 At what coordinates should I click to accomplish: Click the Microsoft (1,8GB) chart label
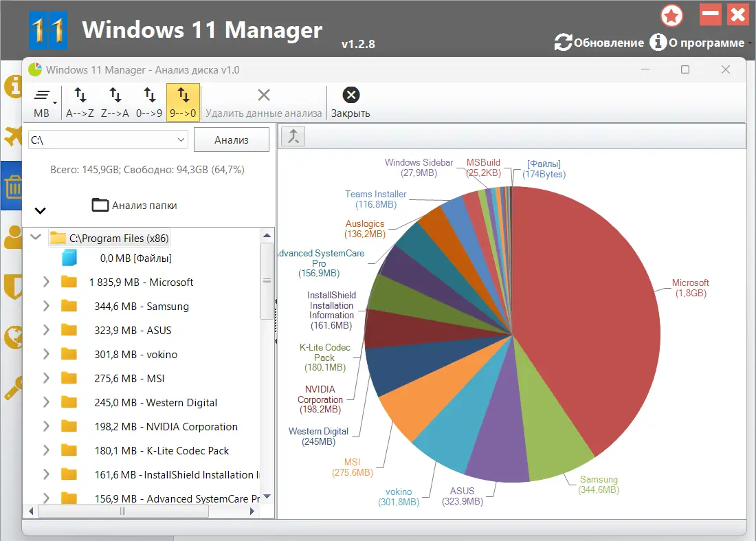click(x=691, y=288)
